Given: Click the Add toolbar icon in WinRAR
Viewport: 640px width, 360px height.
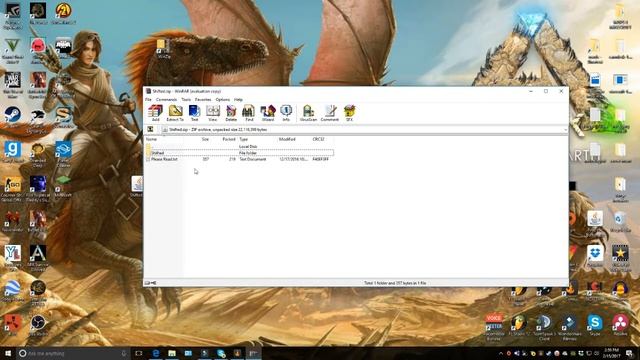Looking at the screenshot, I should (x=155, y=113).
